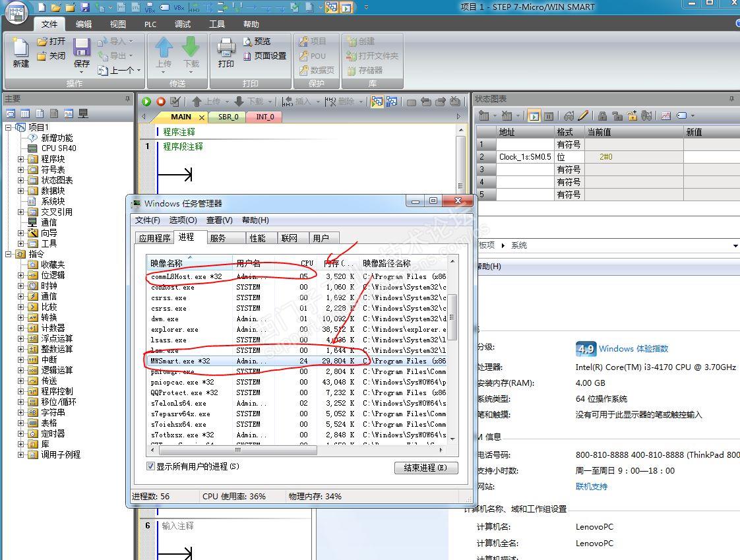740x560 pixels.
Task: Click the Upload button in editor toolbar
Action: tap(206, 101)
